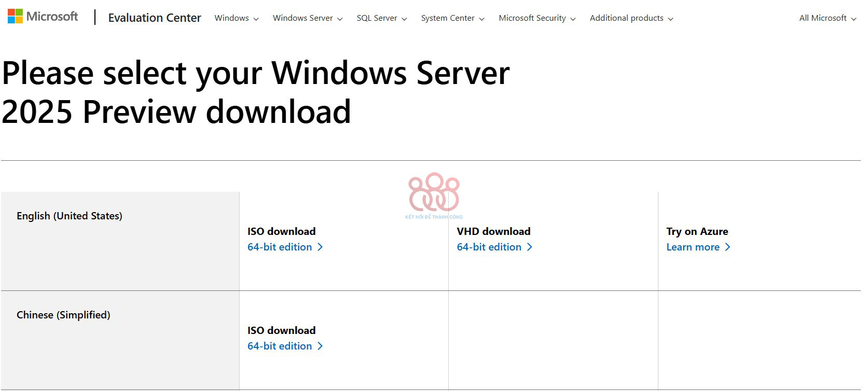Screen dimensions: 868x391
Task: Click the chevron beside SQL Server
Action: (404, 19)
